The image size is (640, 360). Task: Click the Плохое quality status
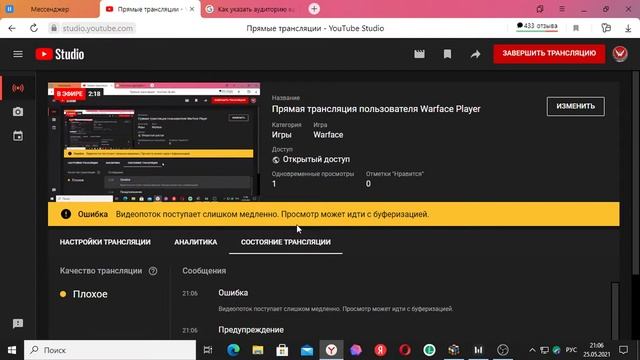coord(90,294)
